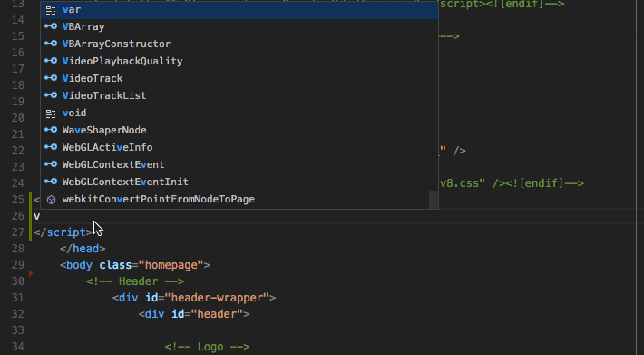Select VideoPlaybackQuality completion item
This screenshot has height=355, width=644.
point(239,61)
